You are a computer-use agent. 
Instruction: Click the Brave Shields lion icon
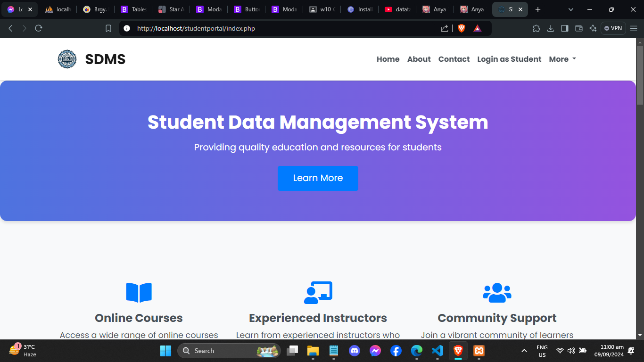461,28
